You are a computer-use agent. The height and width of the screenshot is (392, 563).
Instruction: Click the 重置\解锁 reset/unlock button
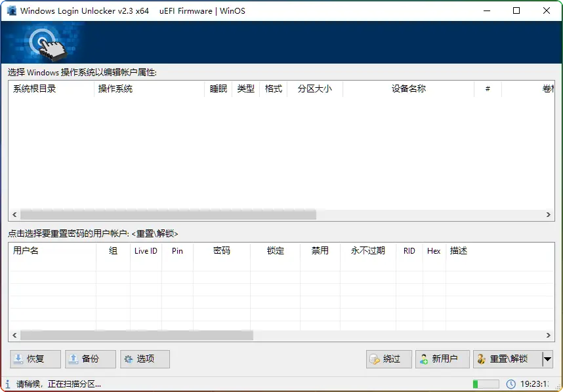(508, 359)
